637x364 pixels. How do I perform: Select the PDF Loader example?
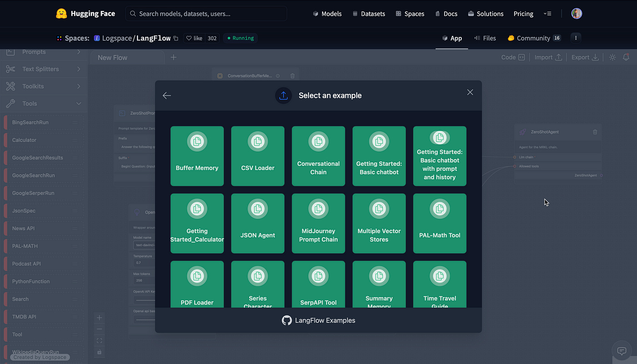(197, 284)
